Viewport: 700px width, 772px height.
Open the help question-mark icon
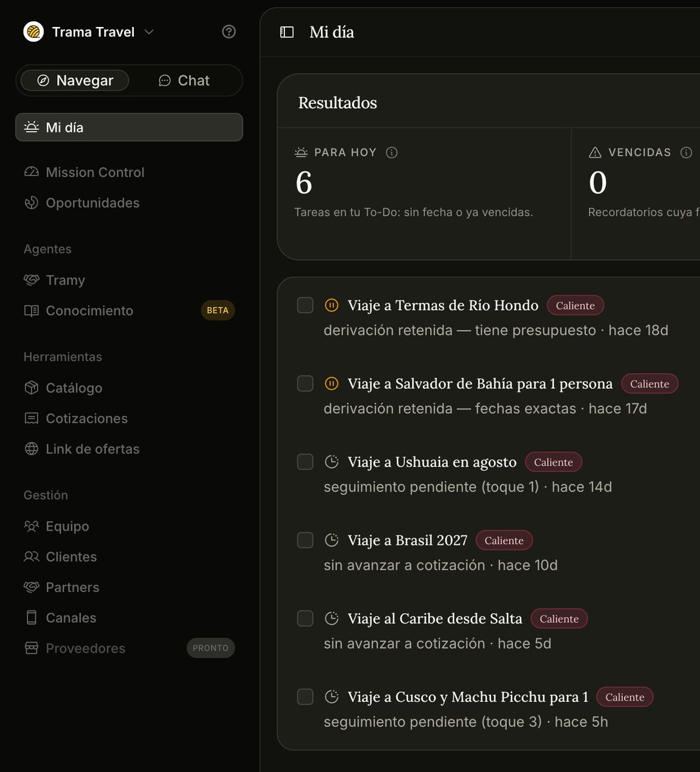click(228, 32)
